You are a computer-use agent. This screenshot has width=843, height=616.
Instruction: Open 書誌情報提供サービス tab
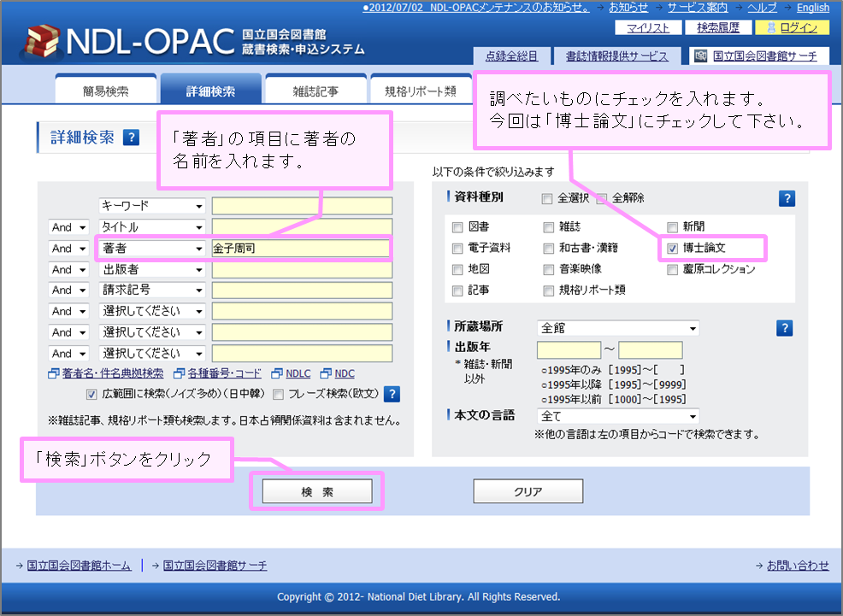(x=617, y=56)
